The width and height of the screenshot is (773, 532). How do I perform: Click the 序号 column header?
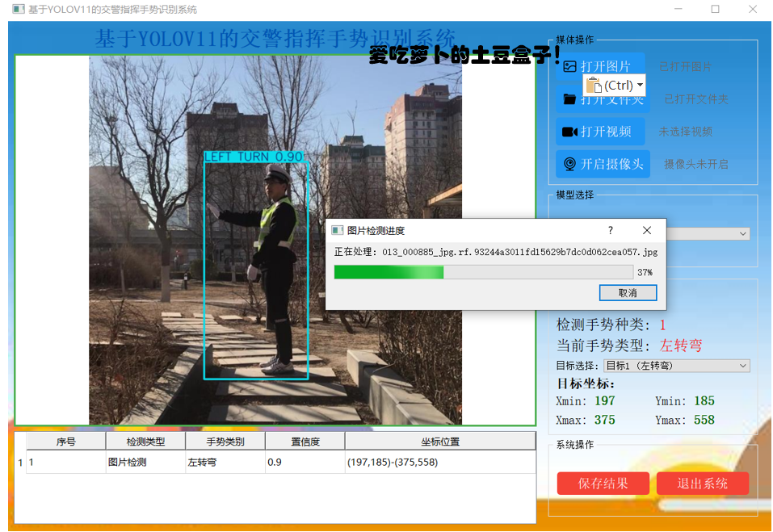point(65,442)
